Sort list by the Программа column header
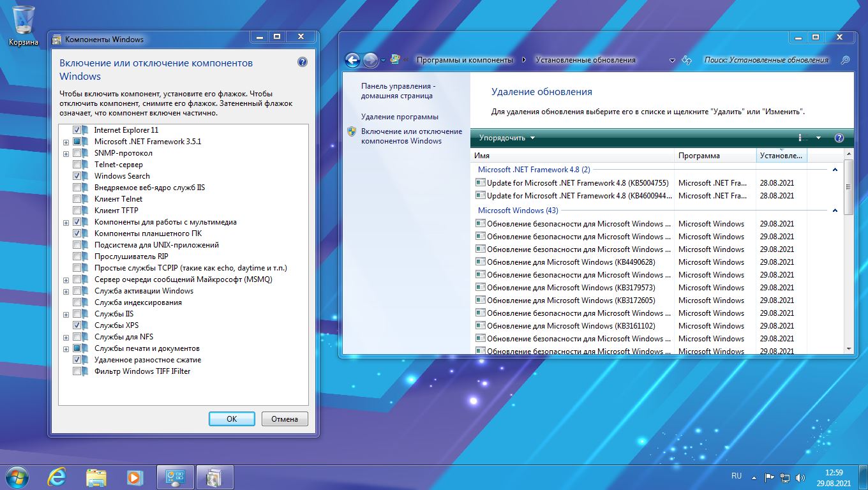 pos(699,156)
